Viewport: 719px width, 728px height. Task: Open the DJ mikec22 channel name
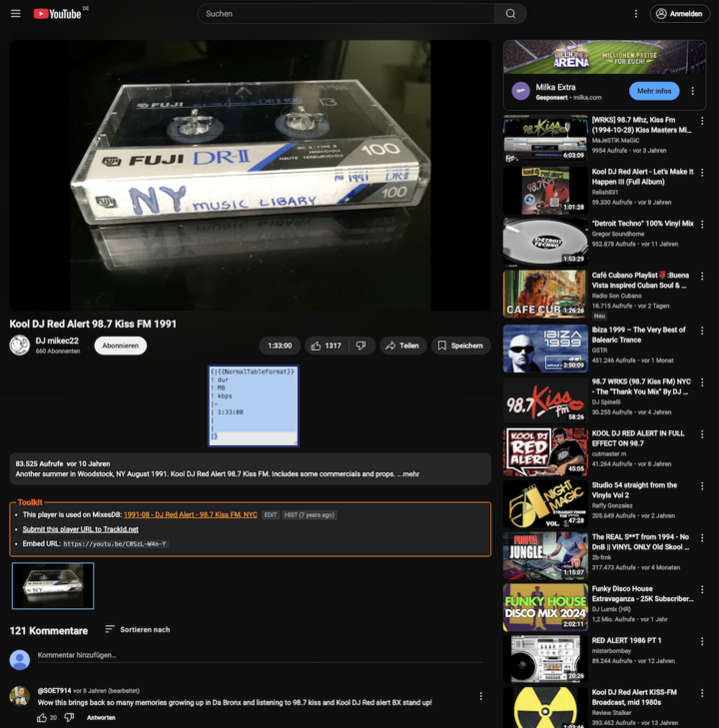point(57,341)
